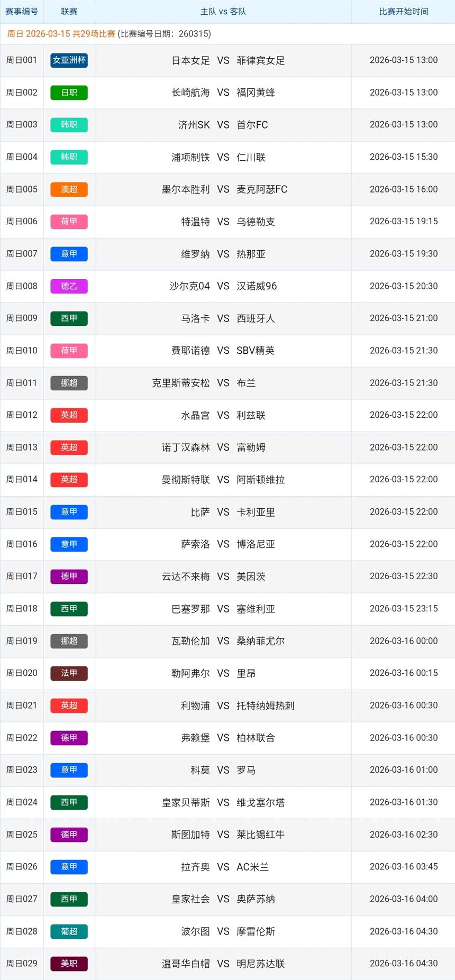
Task: Select the 美职 league tag
Action: point(69,964)
